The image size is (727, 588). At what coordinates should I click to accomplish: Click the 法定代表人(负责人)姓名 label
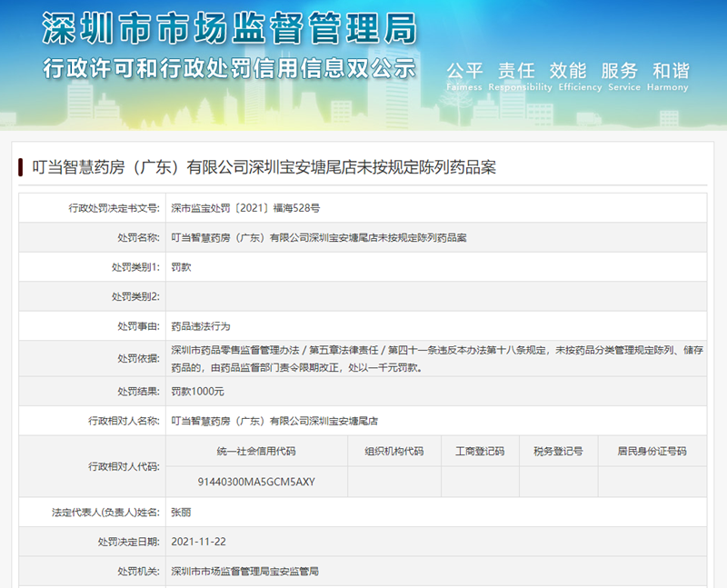[x=105, y=513]
